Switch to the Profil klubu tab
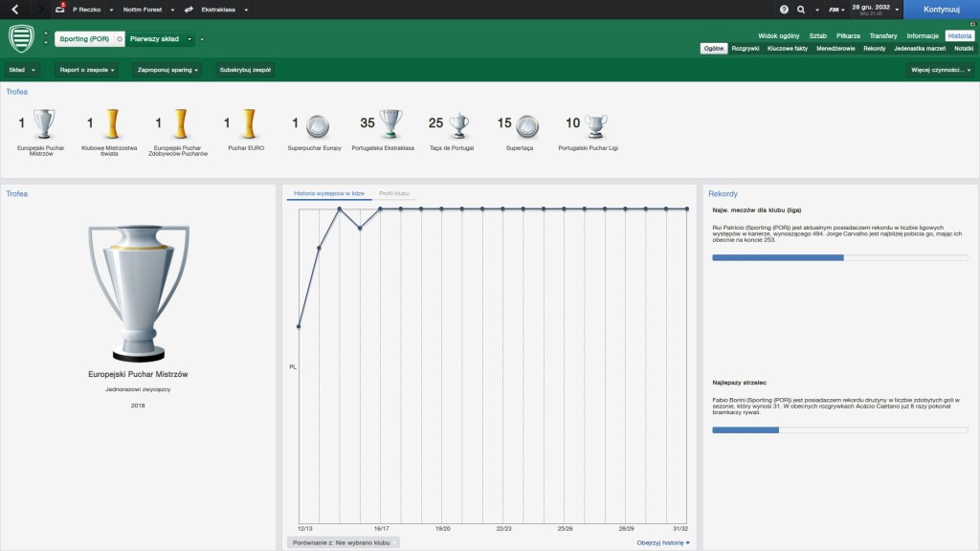The width and height of the screenshot is (980, 551). tap(394, 193)
